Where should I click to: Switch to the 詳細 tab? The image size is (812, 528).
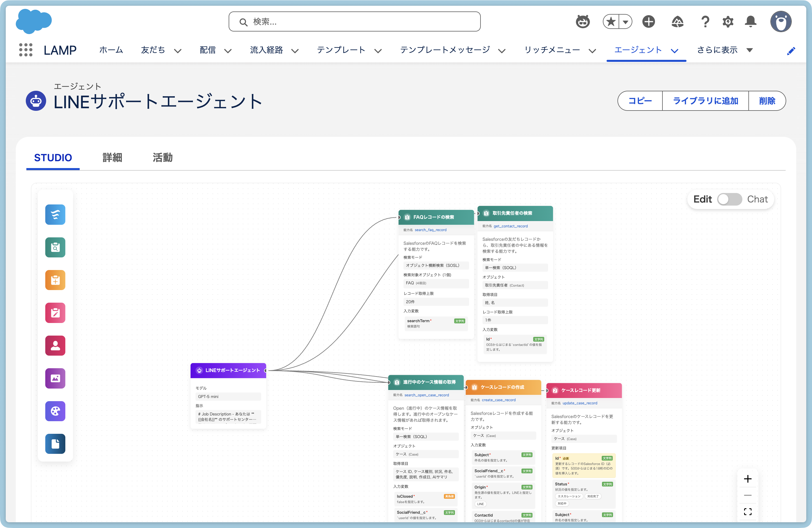(112, 157)
